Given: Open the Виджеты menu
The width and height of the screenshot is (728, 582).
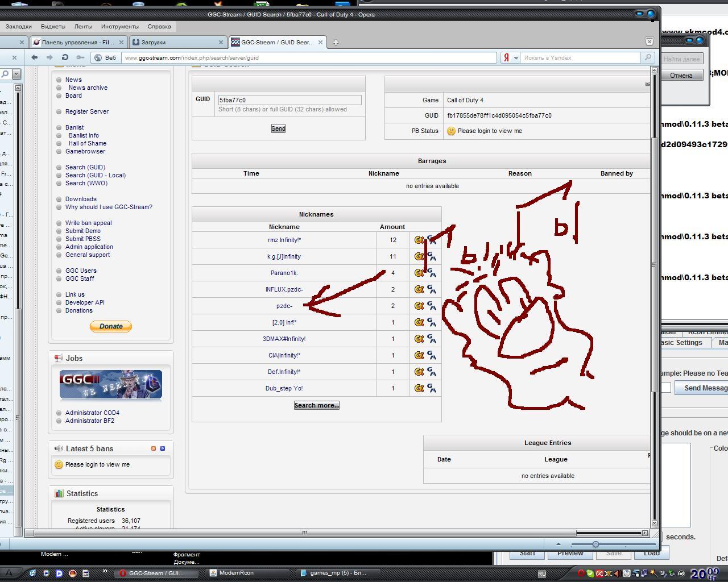Looking at the screenshot, I should tap(53, 26).
